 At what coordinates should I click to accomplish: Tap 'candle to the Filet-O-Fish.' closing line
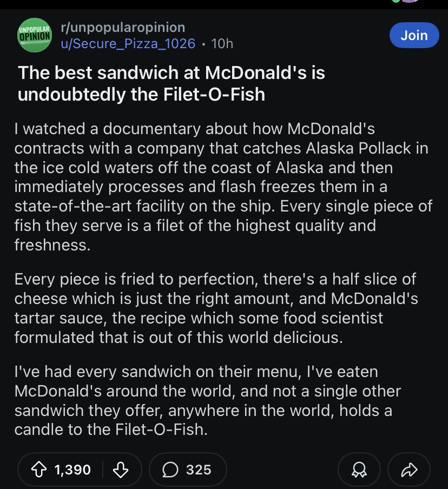(x=110, y=430)
